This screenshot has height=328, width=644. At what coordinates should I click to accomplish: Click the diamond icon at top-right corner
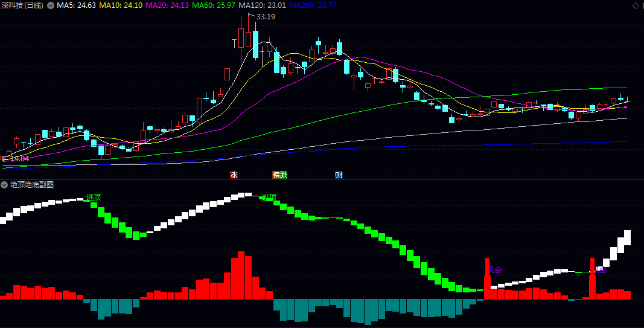[636, 5]
